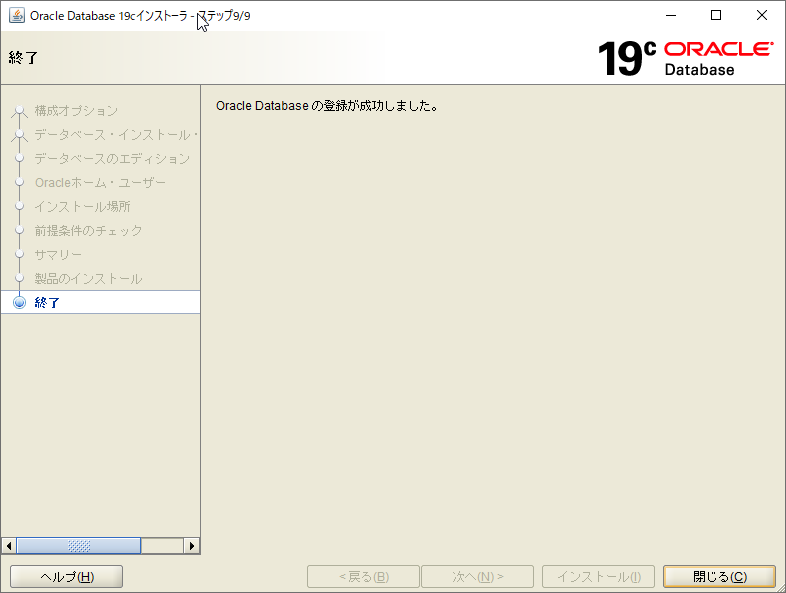Click the 終了 page heading text
Screen dimensions: 786x593
[23, 58]
